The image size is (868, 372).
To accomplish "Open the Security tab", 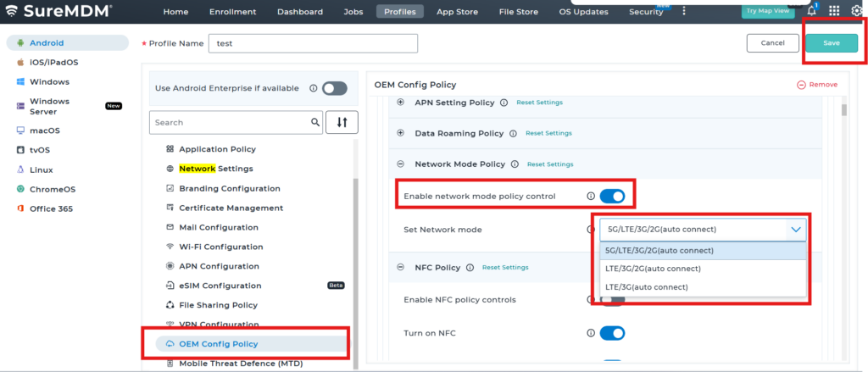I will point(646,12).
